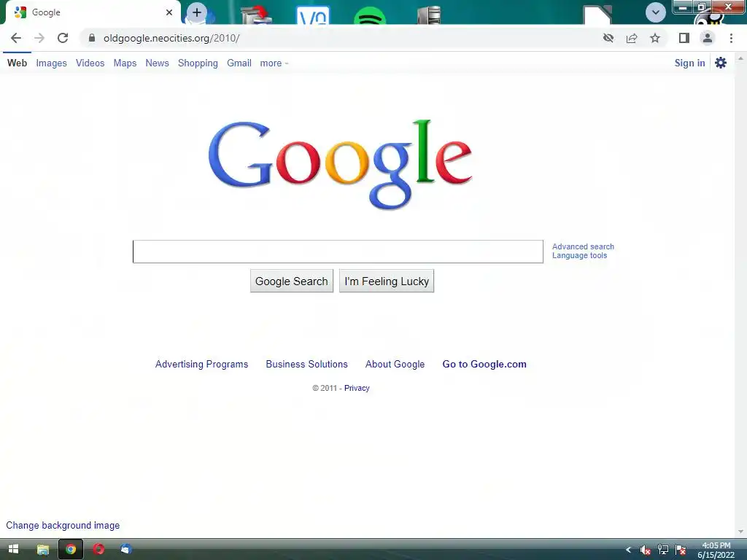Click the Google Search button
This screenshot has width=747, height=560.
coord(292,281)
